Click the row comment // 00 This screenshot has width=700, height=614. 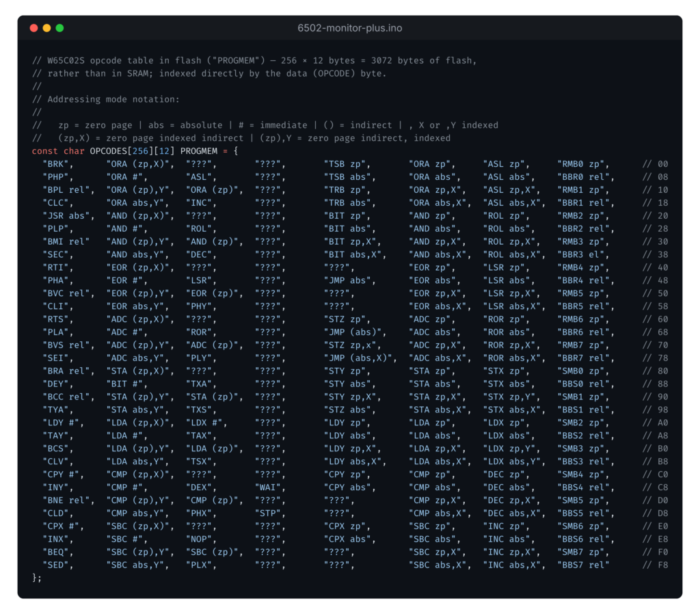655,164
